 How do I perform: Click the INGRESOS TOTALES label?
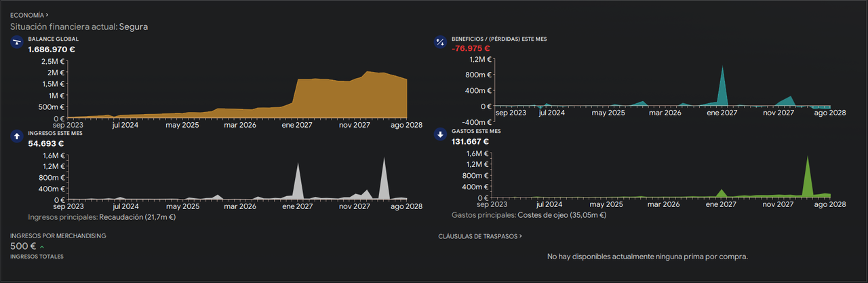tap(37, 257)
